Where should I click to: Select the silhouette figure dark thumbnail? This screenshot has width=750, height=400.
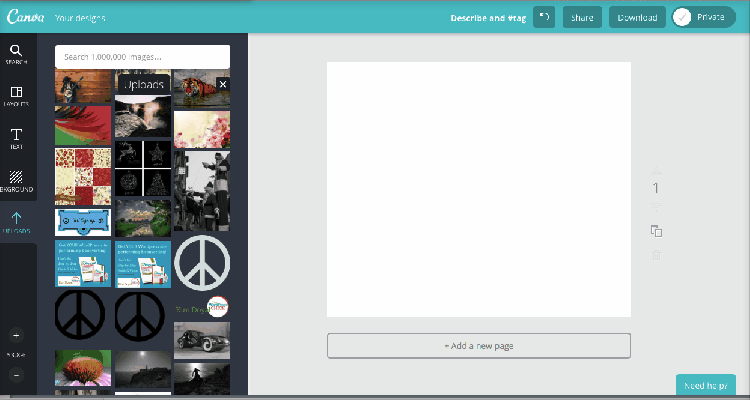(x=202, y=378)
